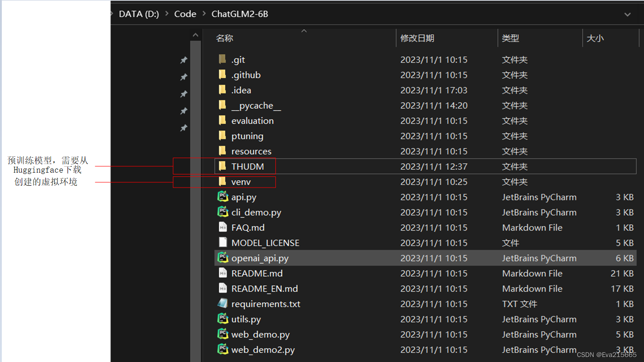Select the file name web_demo.py
Image resolution: width=644 pixels, height=362 pixels.
click(260, 334)
